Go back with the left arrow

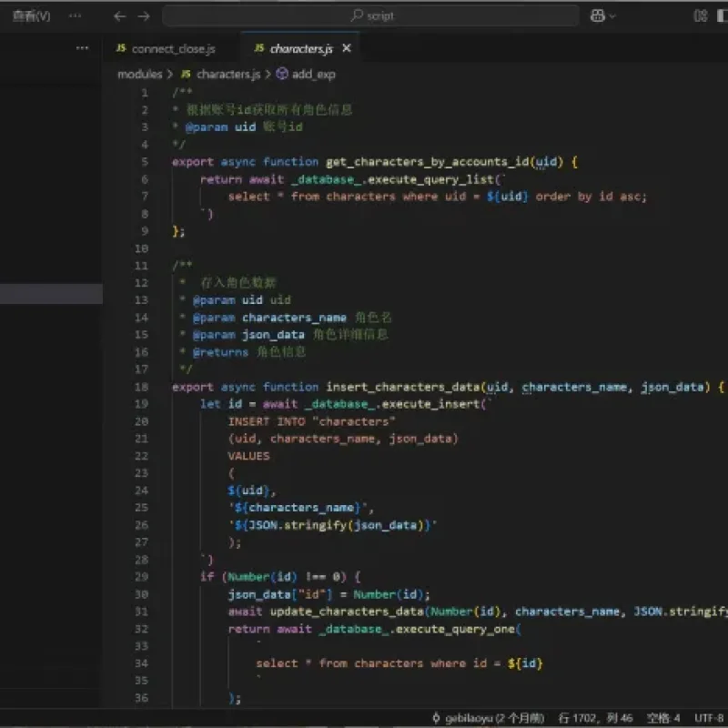[119, 16]
